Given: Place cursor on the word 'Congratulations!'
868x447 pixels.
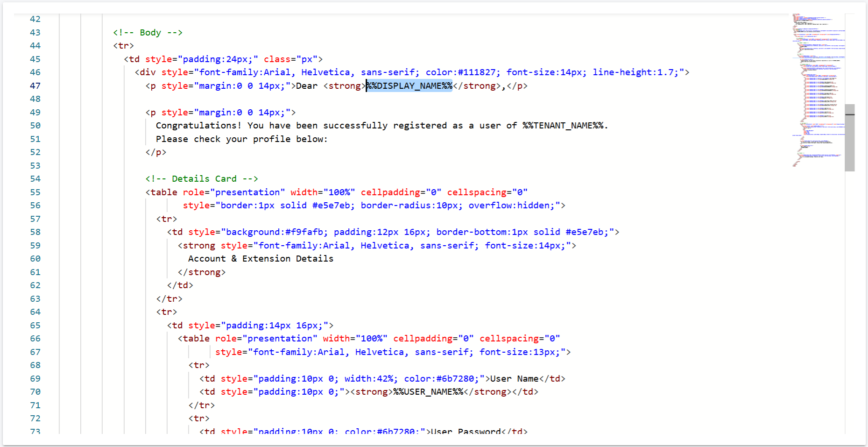Looking at the screenshot, I should click(198, 126).
